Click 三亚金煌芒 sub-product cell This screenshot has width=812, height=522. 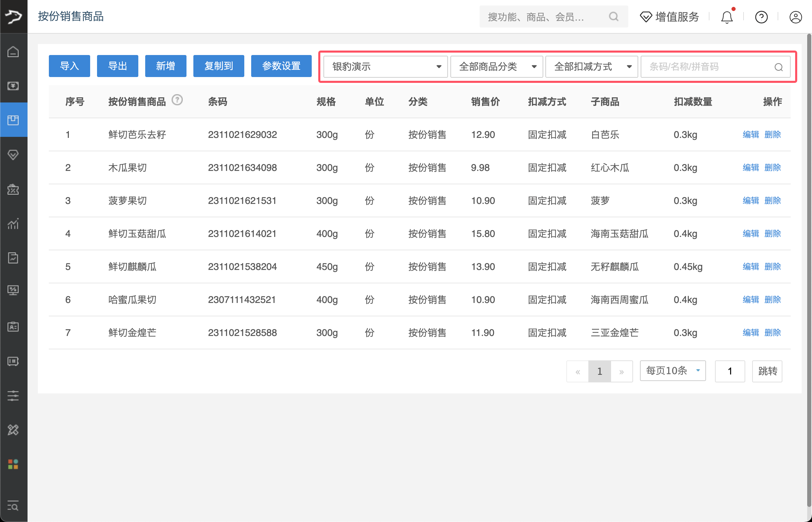pos(615,333)
